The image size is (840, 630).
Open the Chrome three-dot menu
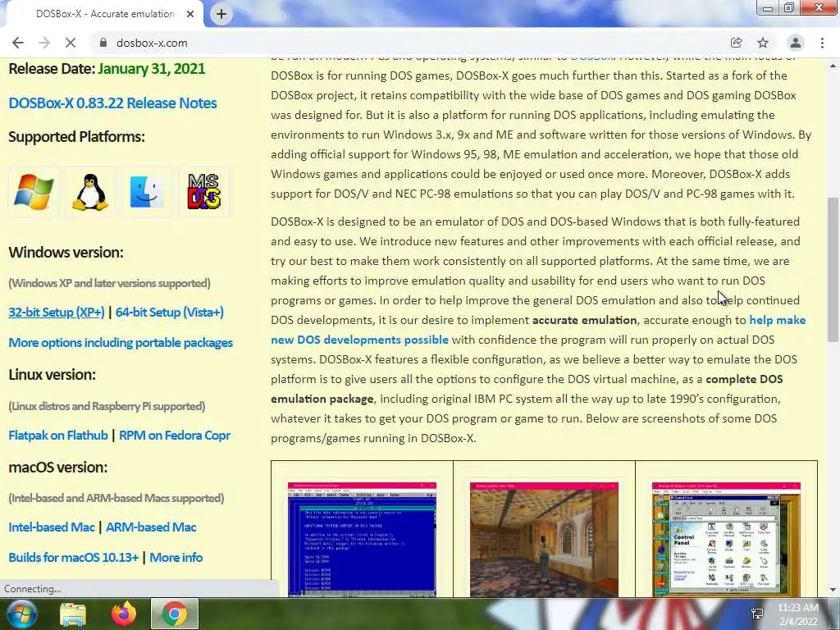822,43
